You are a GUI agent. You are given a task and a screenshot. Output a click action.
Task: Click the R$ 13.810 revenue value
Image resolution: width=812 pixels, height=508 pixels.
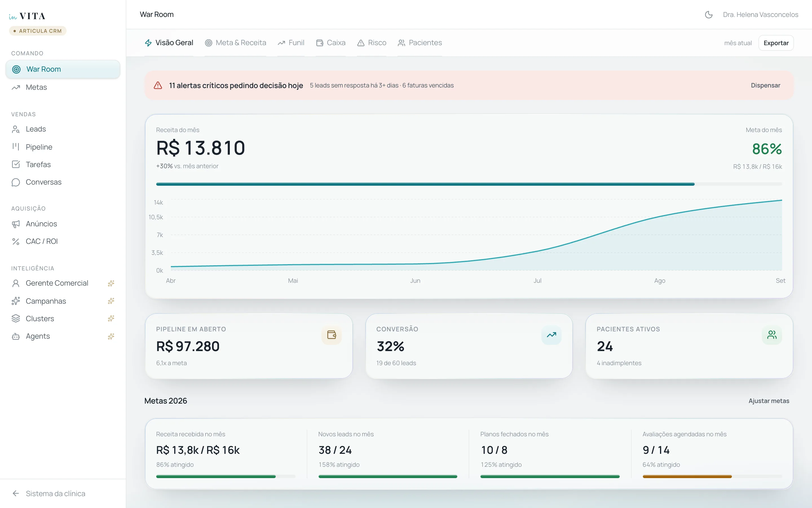point(201,148)
